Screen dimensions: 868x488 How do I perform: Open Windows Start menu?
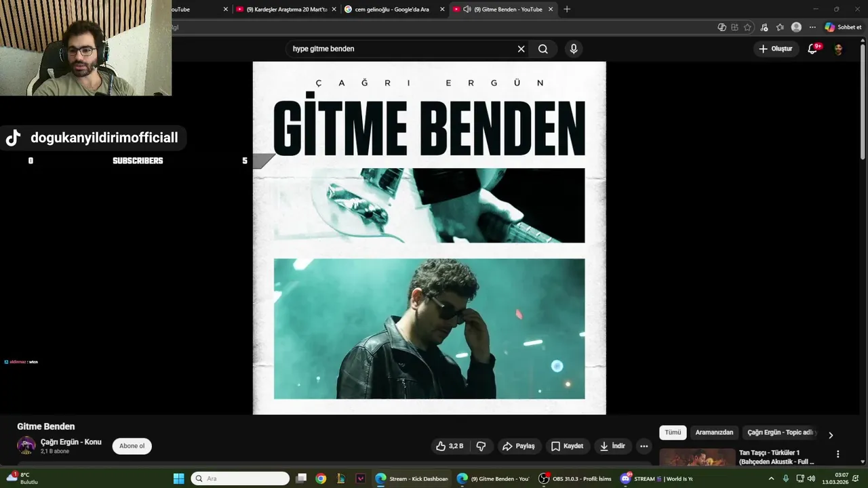(178, 479)
